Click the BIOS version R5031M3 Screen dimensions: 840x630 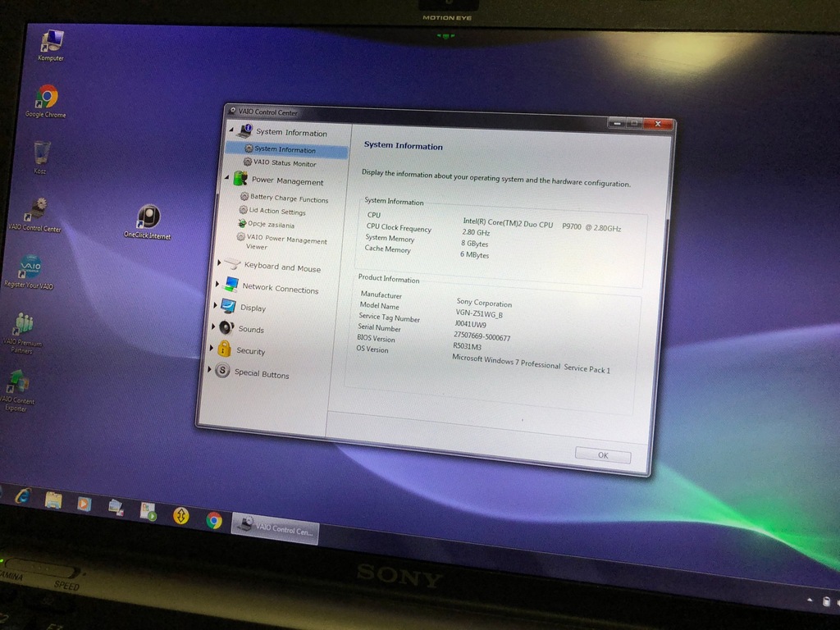(467, 346)
